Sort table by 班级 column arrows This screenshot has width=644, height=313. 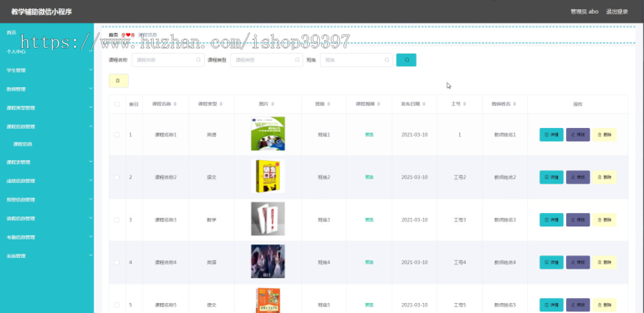328,104
